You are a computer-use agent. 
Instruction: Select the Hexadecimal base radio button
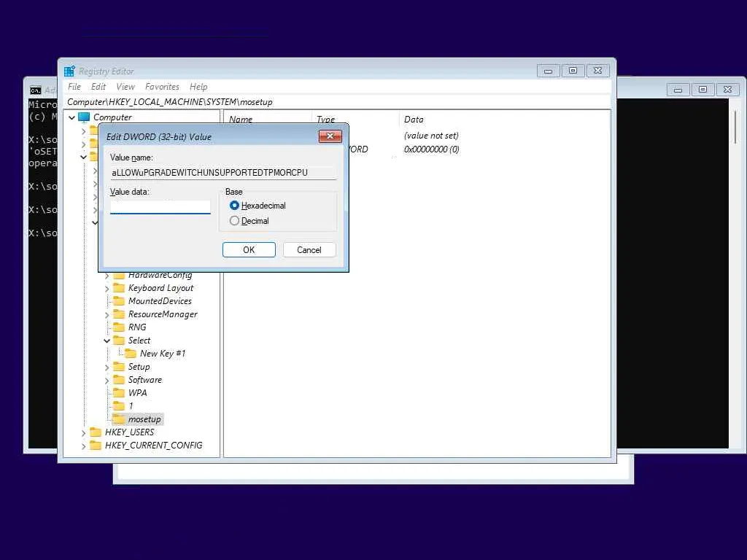234,206
